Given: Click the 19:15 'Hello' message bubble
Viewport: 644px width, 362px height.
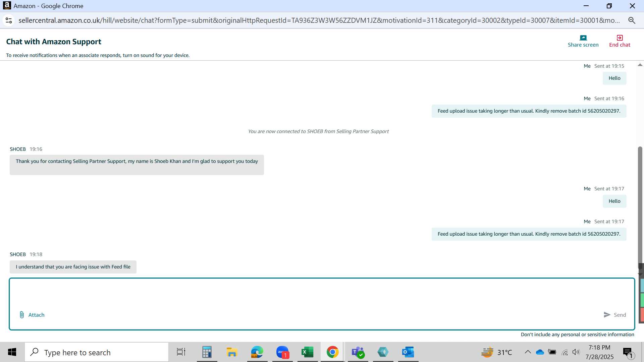Looking at the screenshot, I should coord(614,78).
